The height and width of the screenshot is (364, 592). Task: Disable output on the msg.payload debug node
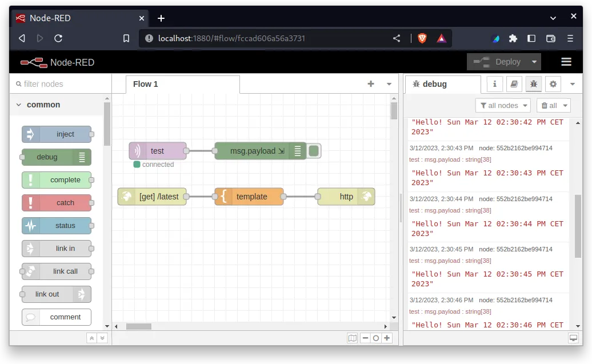pyautogui.click(x=314, y=150)
